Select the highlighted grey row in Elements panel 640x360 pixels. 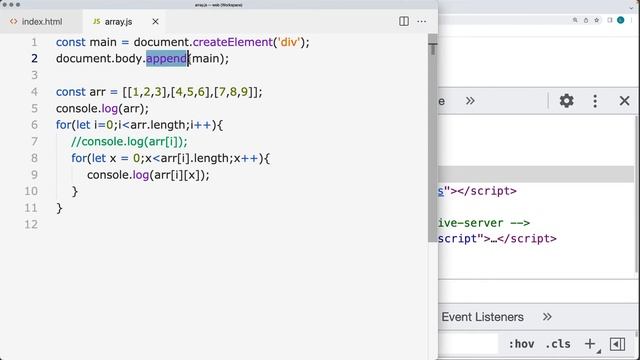(x=536, y=174)
